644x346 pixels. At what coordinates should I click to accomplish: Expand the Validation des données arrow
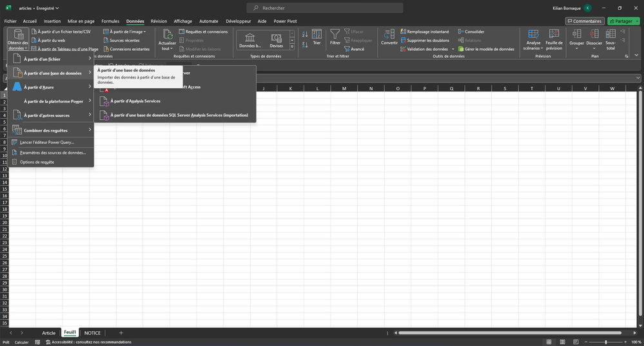pos(453,49)
